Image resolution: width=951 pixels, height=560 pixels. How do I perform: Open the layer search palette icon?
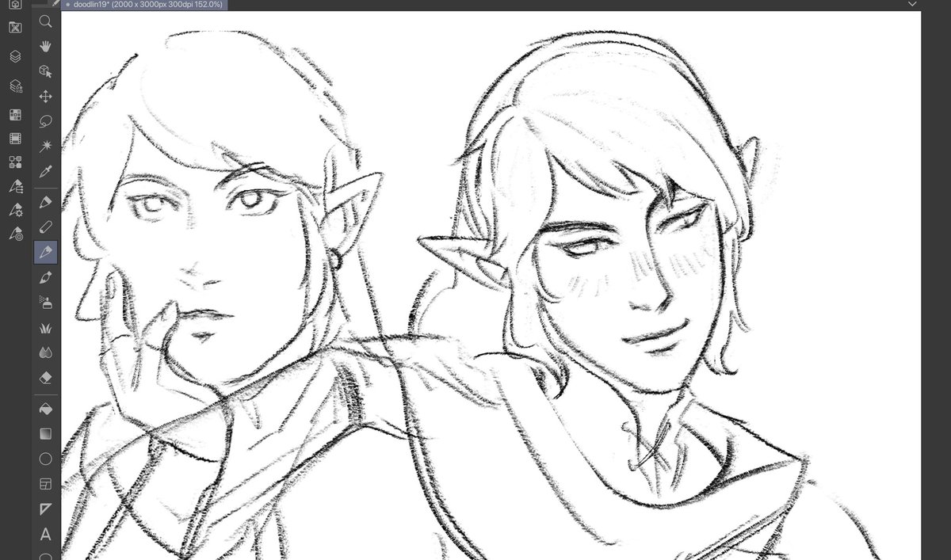(15, 86)
